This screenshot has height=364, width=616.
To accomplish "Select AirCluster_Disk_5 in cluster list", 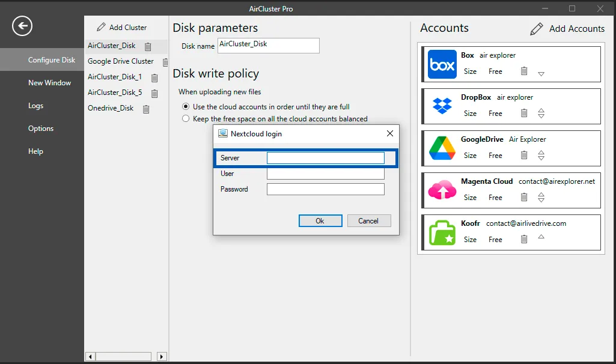I will point(115,93).
